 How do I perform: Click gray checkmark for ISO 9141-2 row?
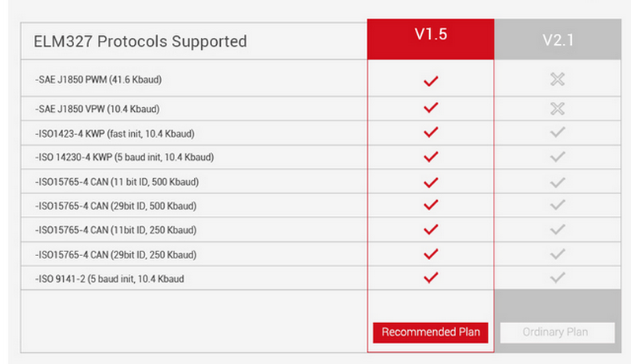(x=558, y=278)
